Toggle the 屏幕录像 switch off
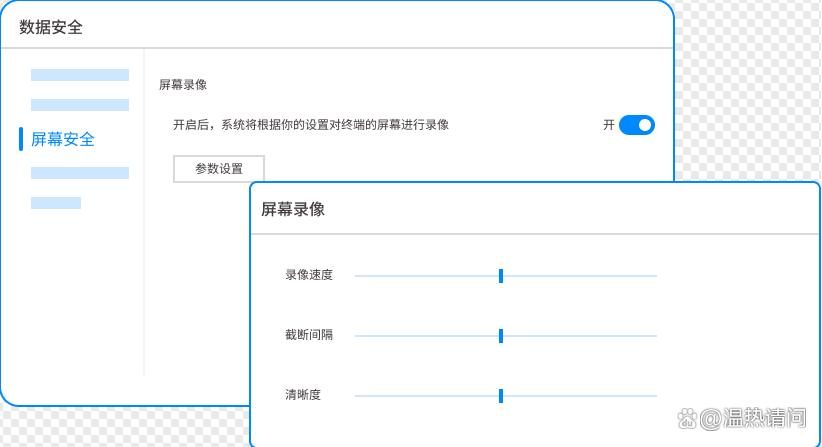The image size is (822, 447). pyautogui.click(x=636, y=125)
